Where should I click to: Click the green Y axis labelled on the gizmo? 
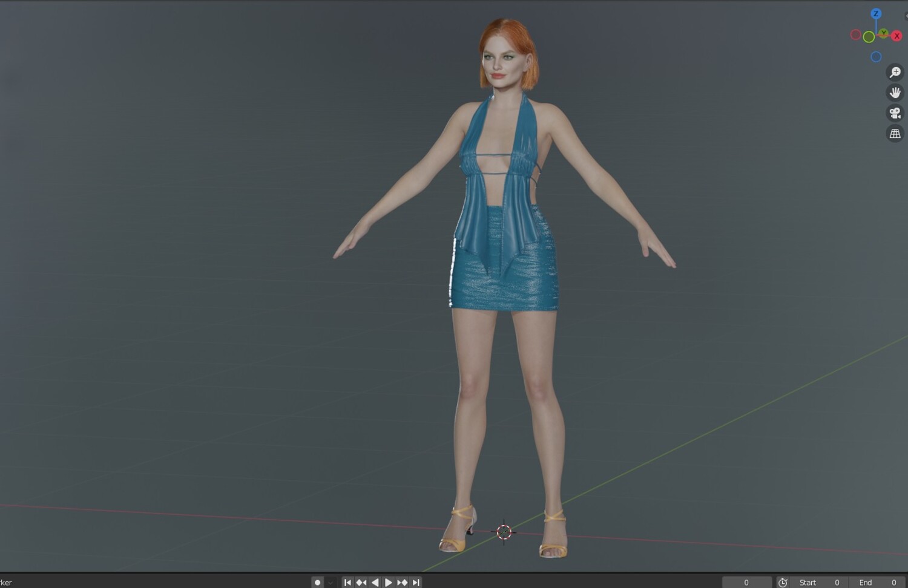pos(884,33)
